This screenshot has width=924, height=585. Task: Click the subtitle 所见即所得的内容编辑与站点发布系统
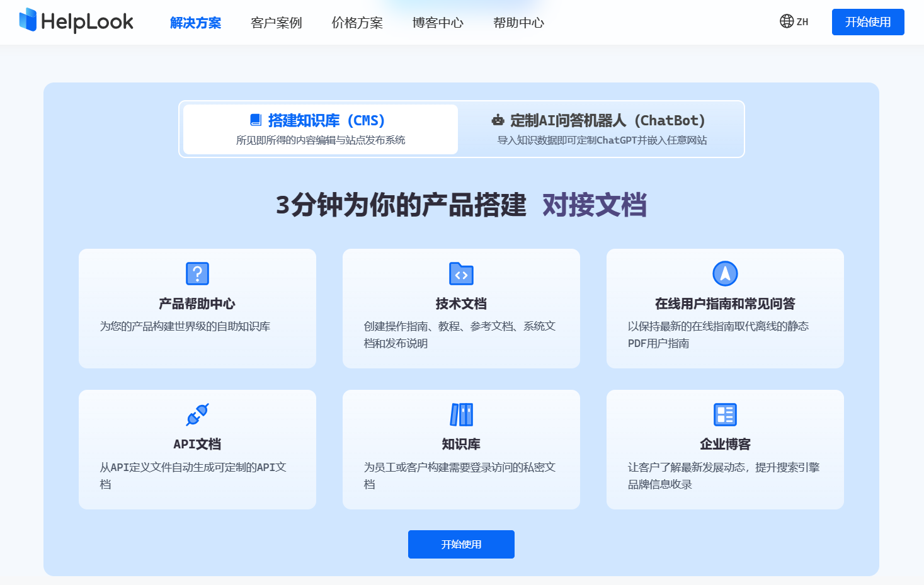(x=321, y=140)
